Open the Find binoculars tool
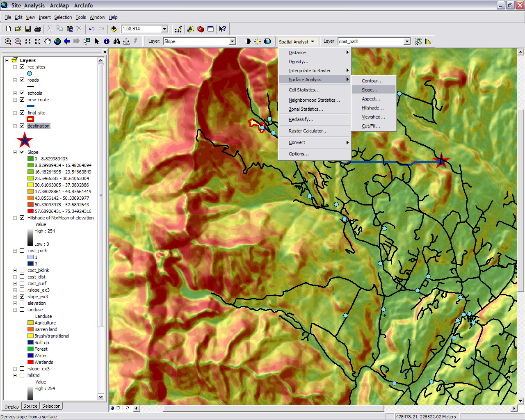 pos(116,41)
